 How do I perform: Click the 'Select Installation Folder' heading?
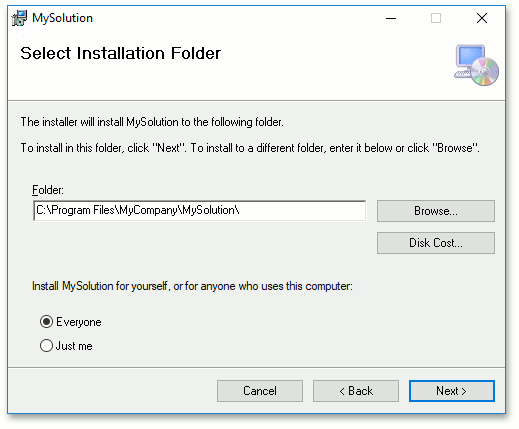click(121, 53)
